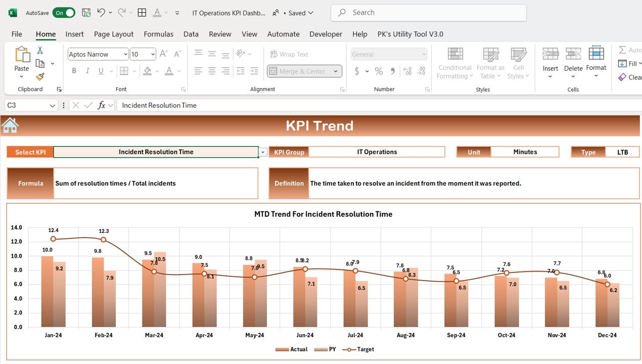
Task: Toggle the AutoSave switch
Action: tap(64, 13)
